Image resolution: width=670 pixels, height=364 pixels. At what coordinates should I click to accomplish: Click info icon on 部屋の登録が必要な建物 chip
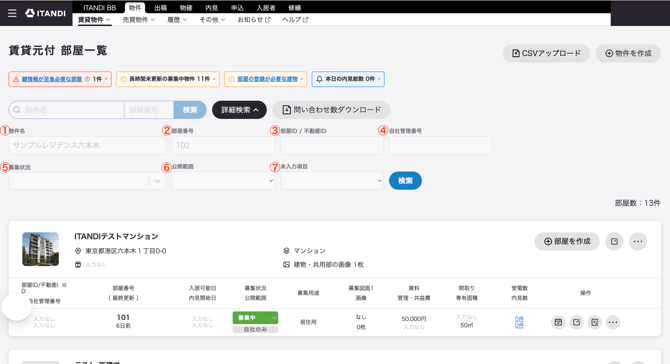click(x=232, y=79)
